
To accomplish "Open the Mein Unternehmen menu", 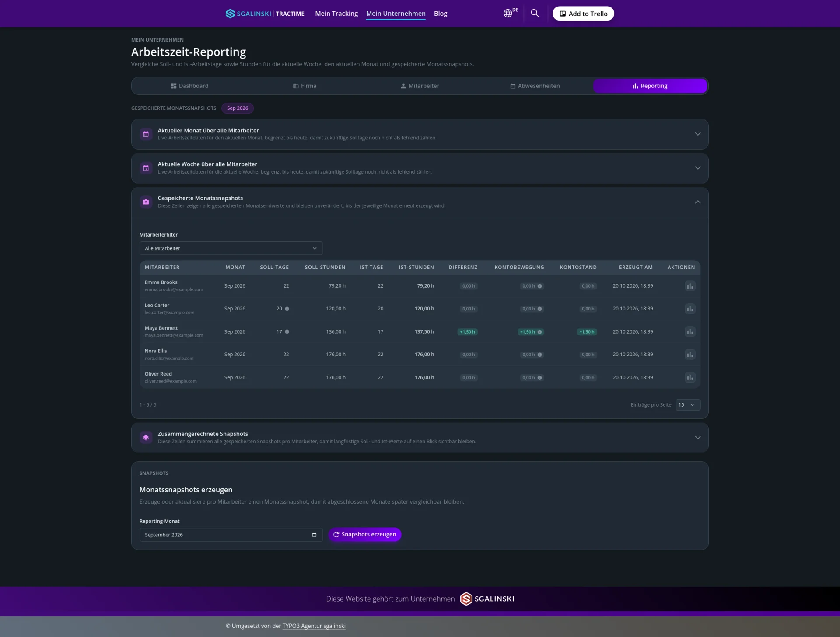I will (395, 14).
